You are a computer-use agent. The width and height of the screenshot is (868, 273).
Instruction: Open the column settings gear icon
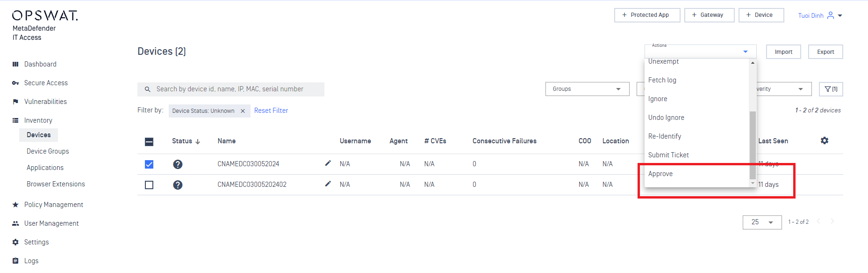pos(825,140)
